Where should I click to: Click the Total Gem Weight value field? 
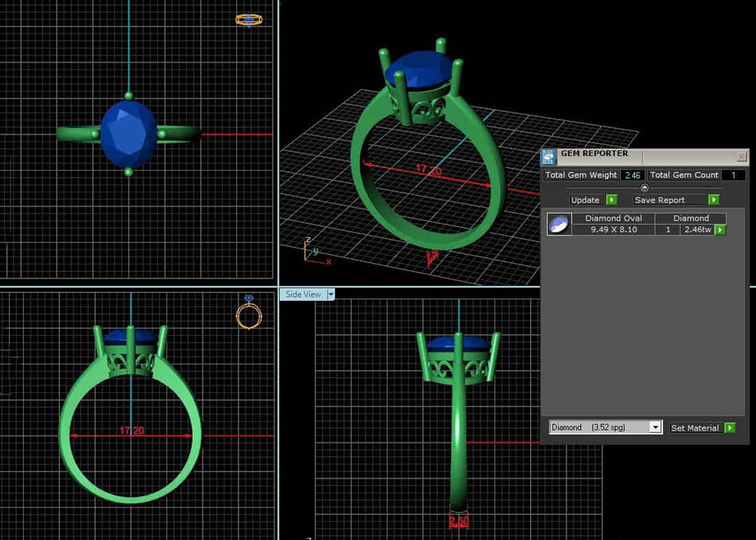point(632,175)
